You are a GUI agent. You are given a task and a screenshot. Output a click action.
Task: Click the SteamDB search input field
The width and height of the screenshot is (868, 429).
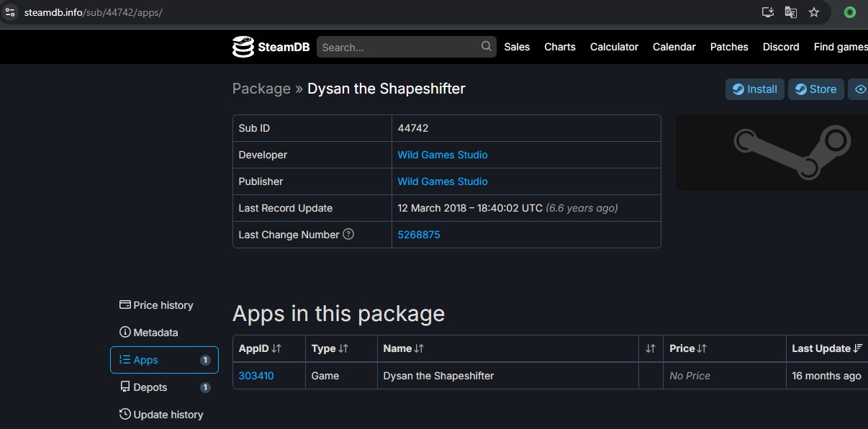click(399, 48)
